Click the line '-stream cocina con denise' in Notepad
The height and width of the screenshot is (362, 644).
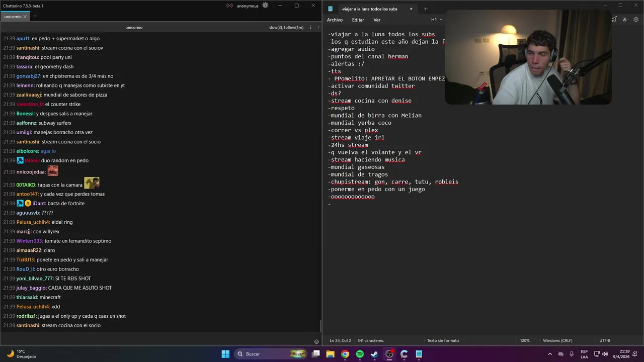370,101
